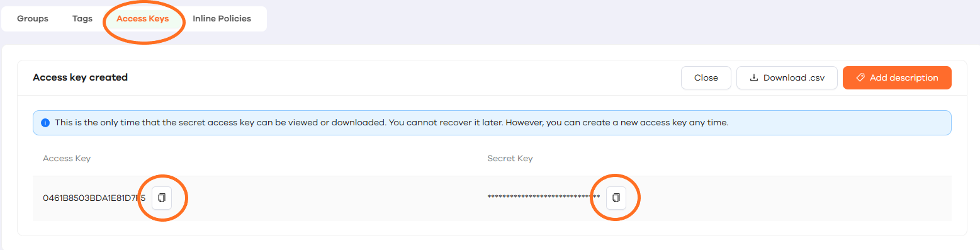Copy the access key using its copy icon
The width and height of the screenshot is (980, 250).
coord(162,198)
